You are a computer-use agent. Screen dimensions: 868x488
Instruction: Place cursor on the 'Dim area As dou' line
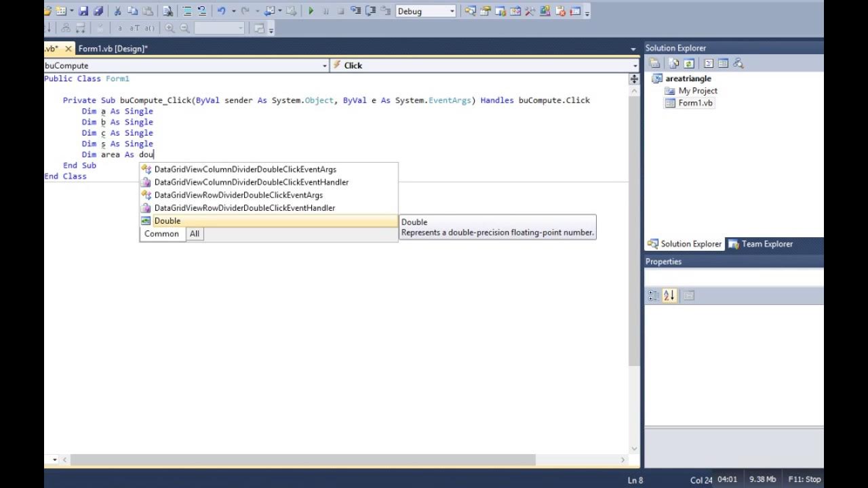tap(118, 155)
